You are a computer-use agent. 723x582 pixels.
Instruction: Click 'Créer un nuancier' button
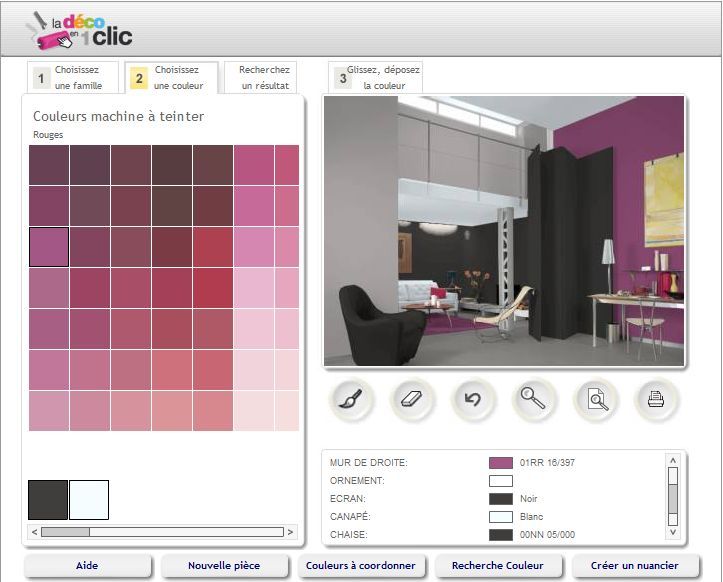click(x=635, y=566)
